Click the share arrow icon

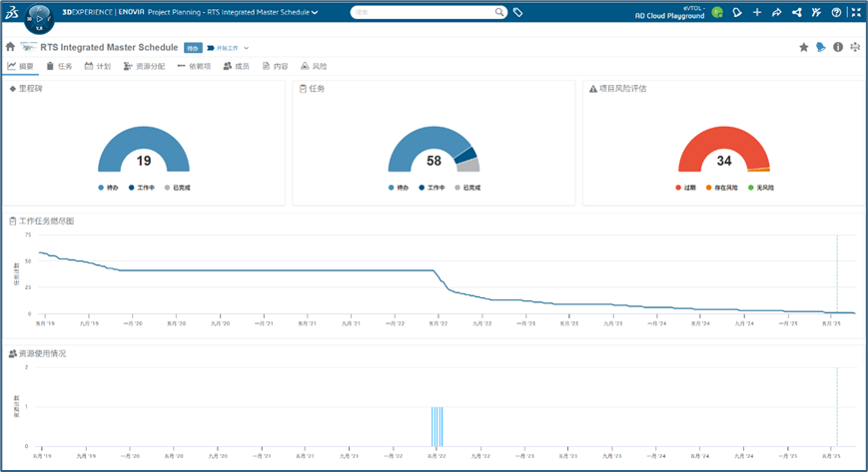(777, 12)
